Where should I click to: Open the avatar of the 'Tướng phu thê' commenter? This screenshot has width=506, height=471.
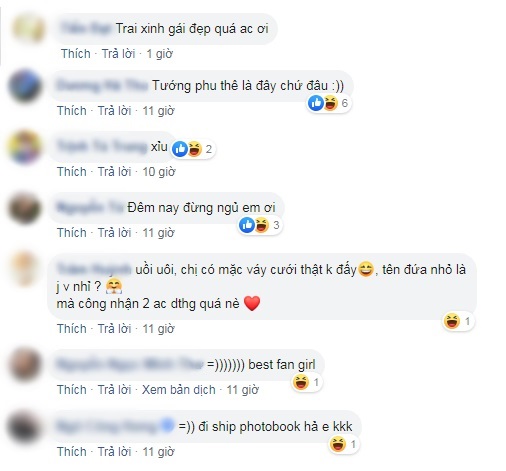pos(25,86)
